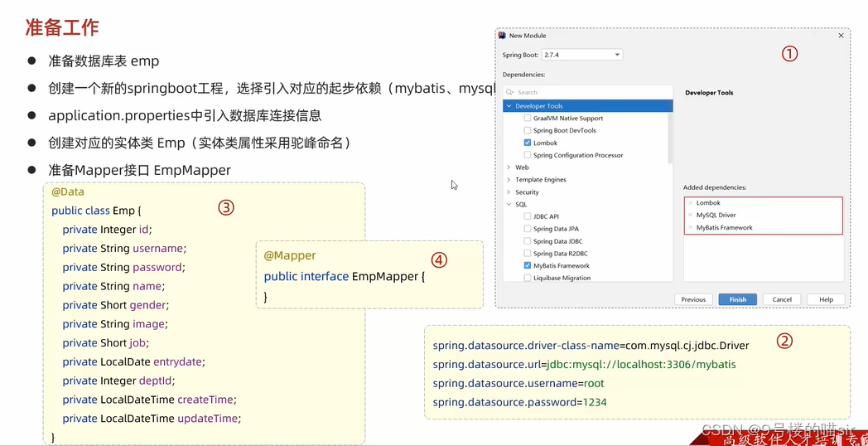Click the 'private String image;' line

(114, 324)
